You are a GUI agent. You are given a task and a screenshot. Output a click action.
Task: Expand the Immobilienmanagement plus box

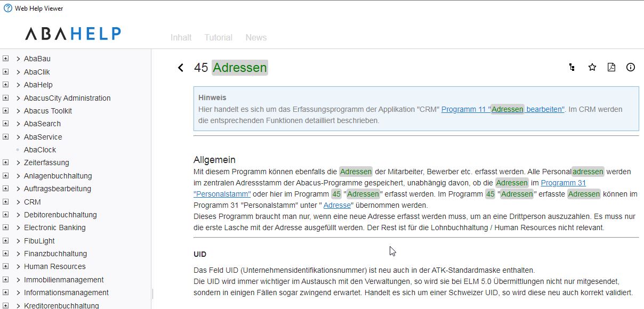coord(5,280)
